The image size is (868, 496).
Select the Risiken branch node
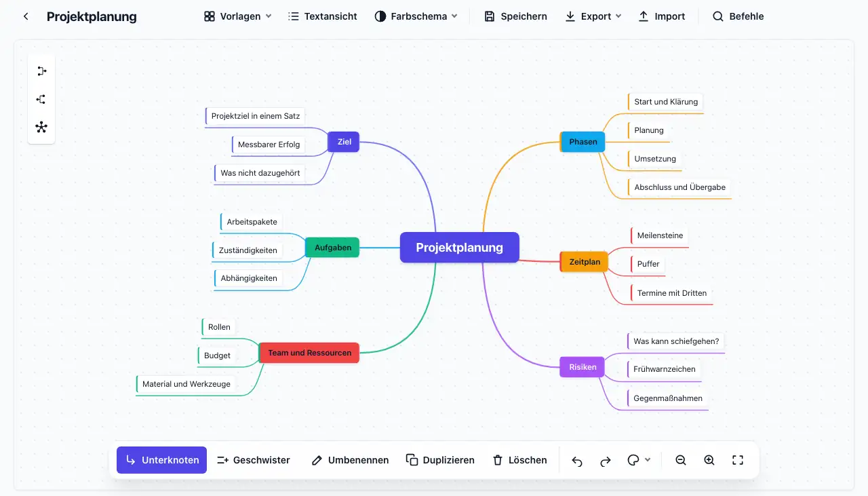pyautogui.click(x=583, y=367)
